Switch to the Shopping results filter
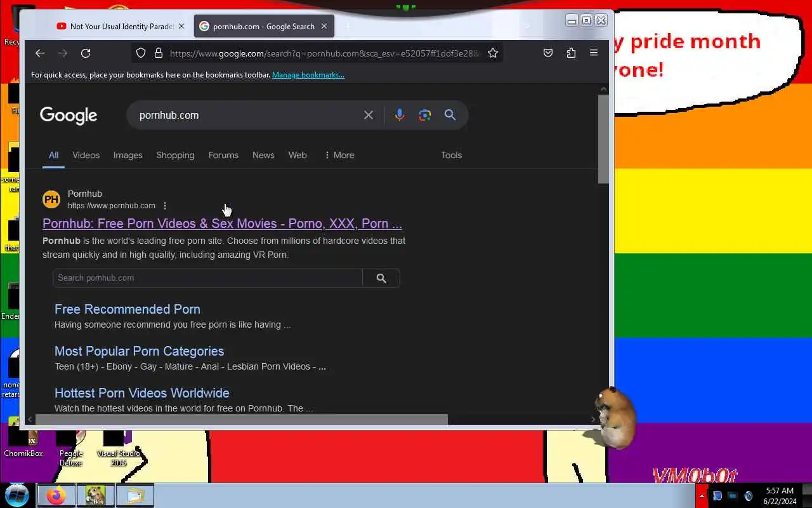The width and height of the screenshot is (812, 508). [175, 155]
